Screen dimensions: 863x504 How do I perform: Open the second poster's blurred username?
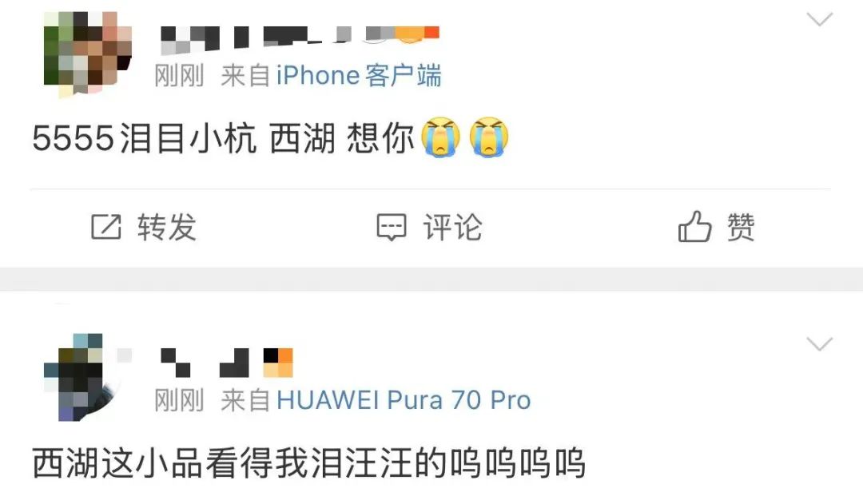point(227,363)
